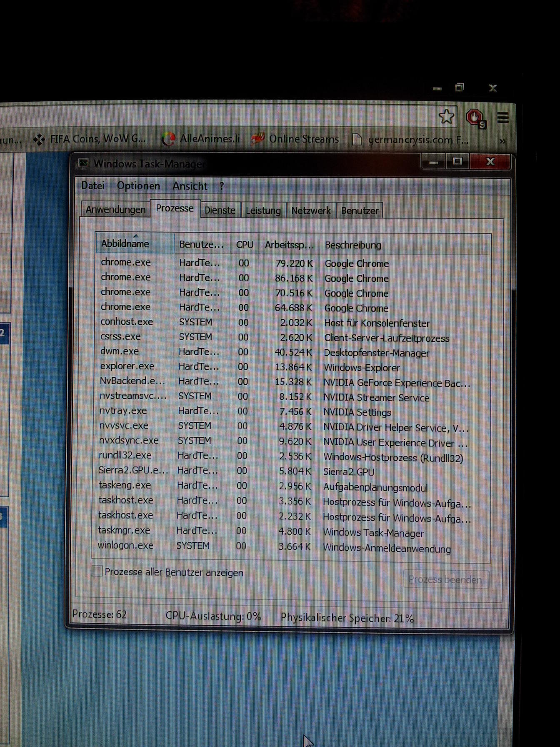Image resolution: width=560 pixels, height=747 pixels.
Task: Open the Online Streams bookmark
Action: [295, 139]
